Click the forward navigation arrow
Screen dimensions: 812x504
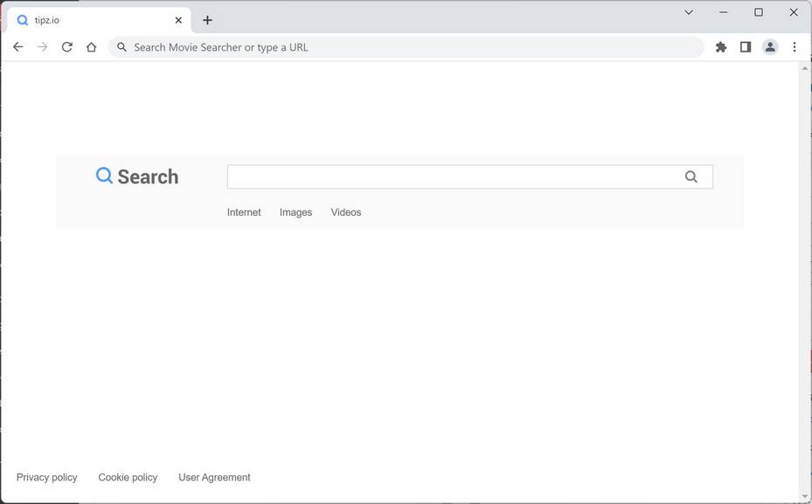click(x=42, y=47)
